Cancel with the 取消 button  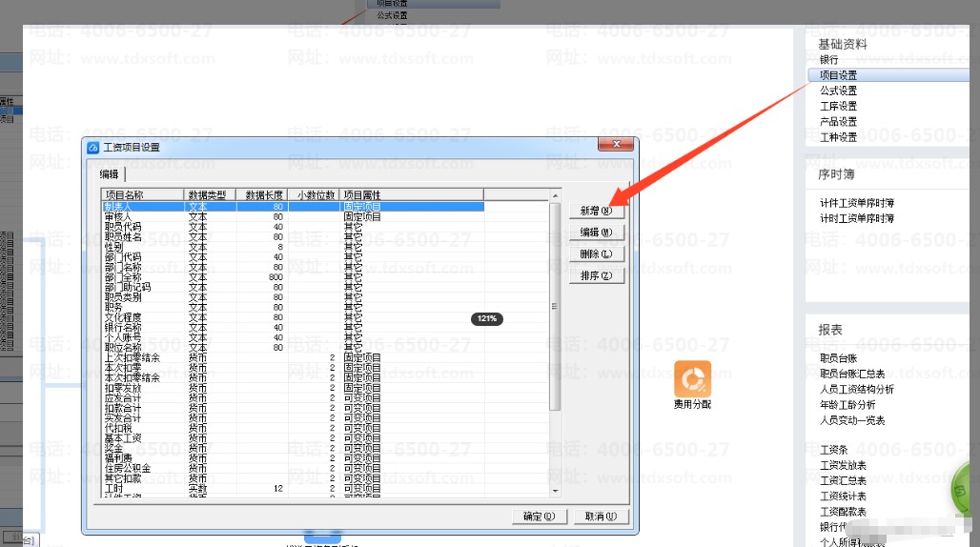pyautogui.click(x=600, y=517)
